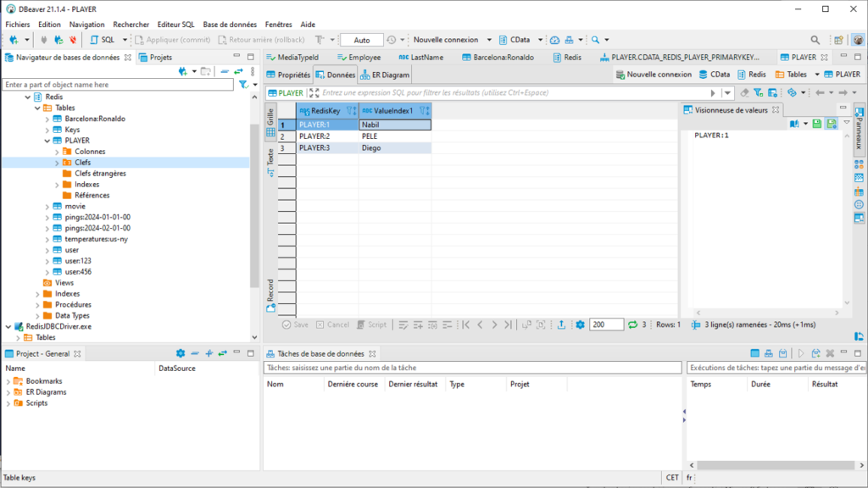Click new connection plug icon in navigator panel
868x488 pixels.
point(183,71)
